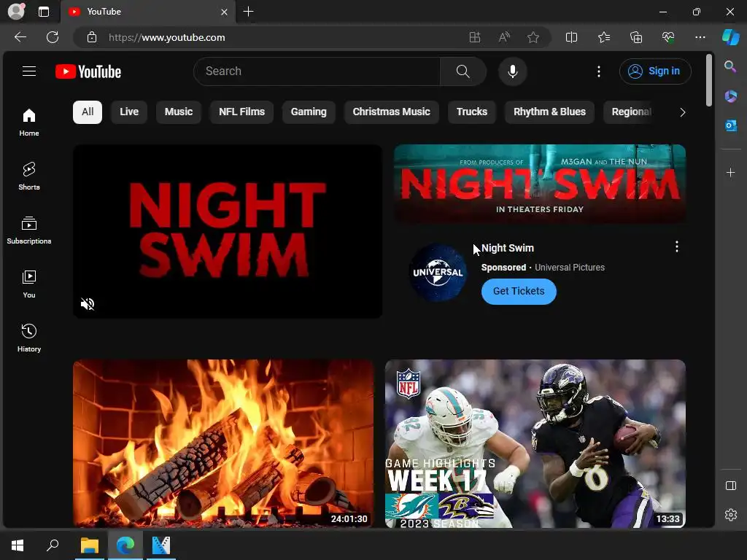Activate Read aloud in address bar

pyautogui.click(x=504, y=37)
